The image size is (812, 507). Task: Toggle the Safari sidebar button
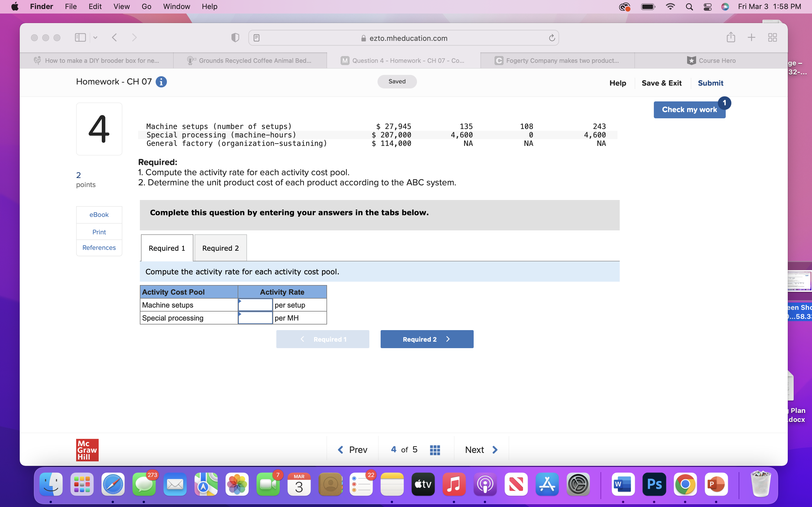coord(80,37)
